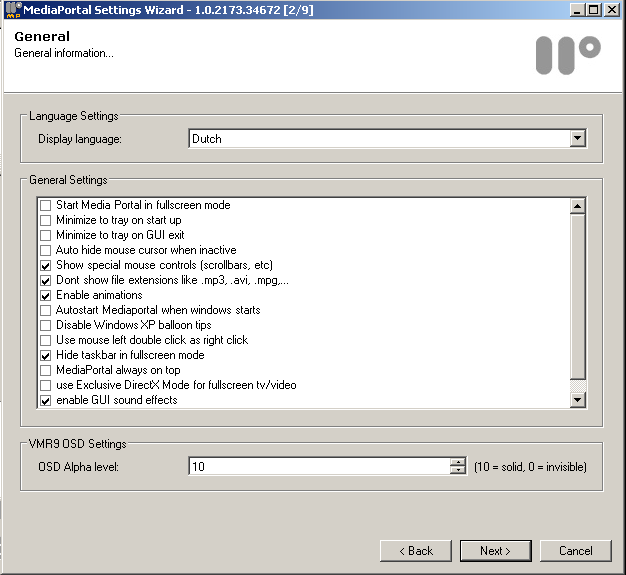This screenshot has width=626, height=575.
Task: Check use Exclusive DirectX Mode option
Action: 46,385
